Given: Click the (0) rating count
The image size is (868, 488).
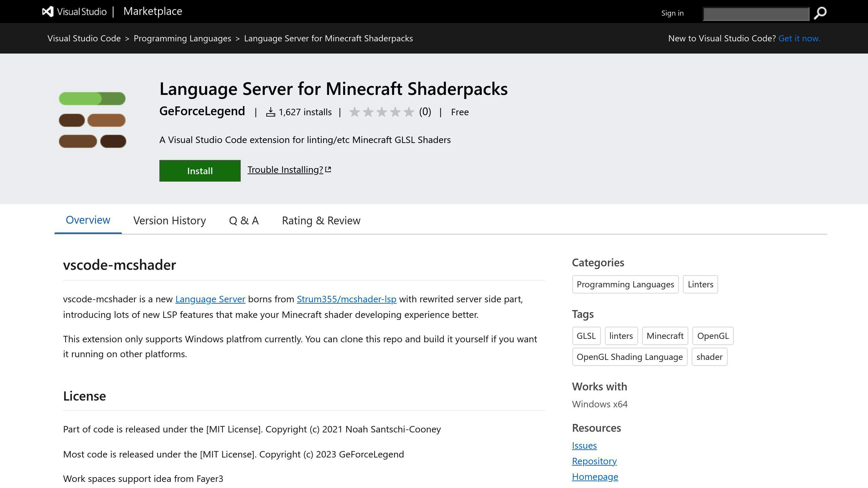Looking at the screenshot, I should click(x=425, y=111).
